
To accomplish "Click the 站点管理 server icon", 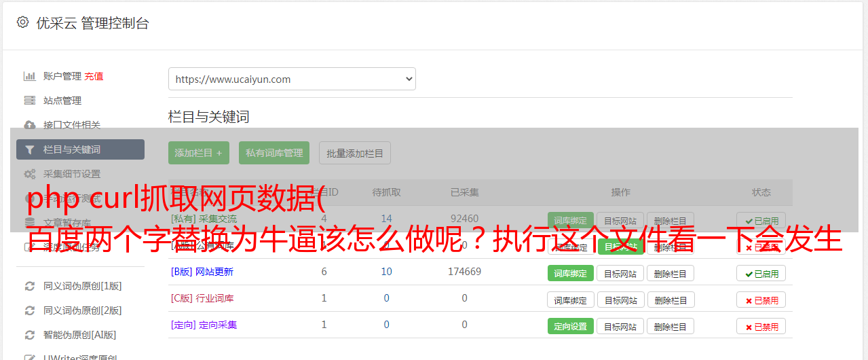I will [30, 101].
